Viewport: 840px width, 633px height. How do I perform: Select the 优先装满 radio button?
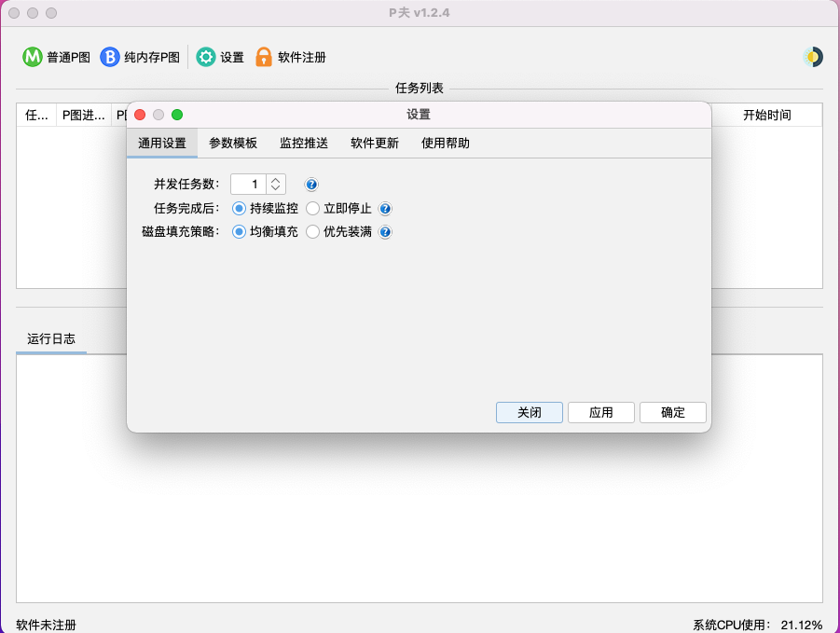tap(312, 232)
